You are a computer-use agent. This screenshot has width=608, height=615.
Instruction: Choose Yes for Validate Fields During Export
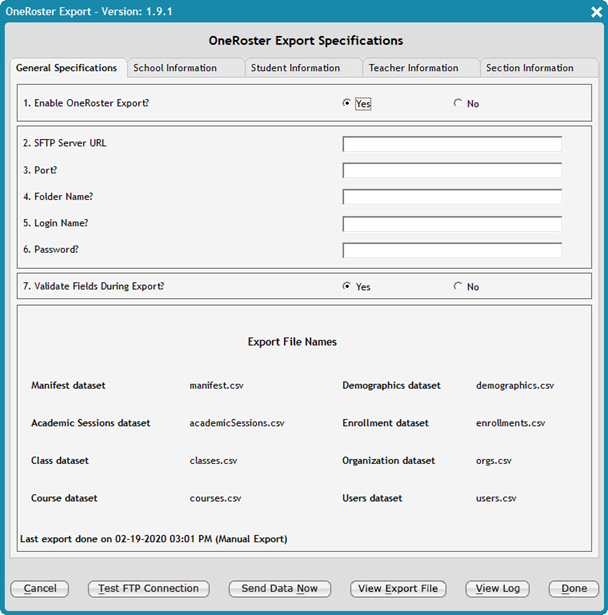(x=347, y=286)
